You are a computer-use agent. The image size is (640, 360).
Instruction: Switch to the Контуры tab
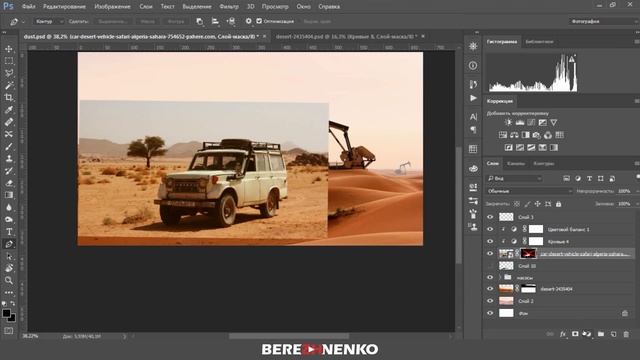tap(544, 164)
